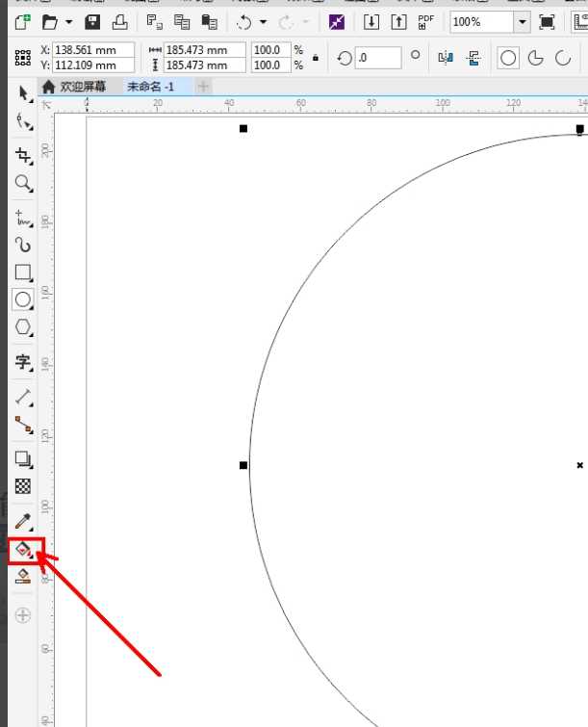Toggle the lock ratio padlock
Screen dimensions: 588x727
(x=316, y=58)
